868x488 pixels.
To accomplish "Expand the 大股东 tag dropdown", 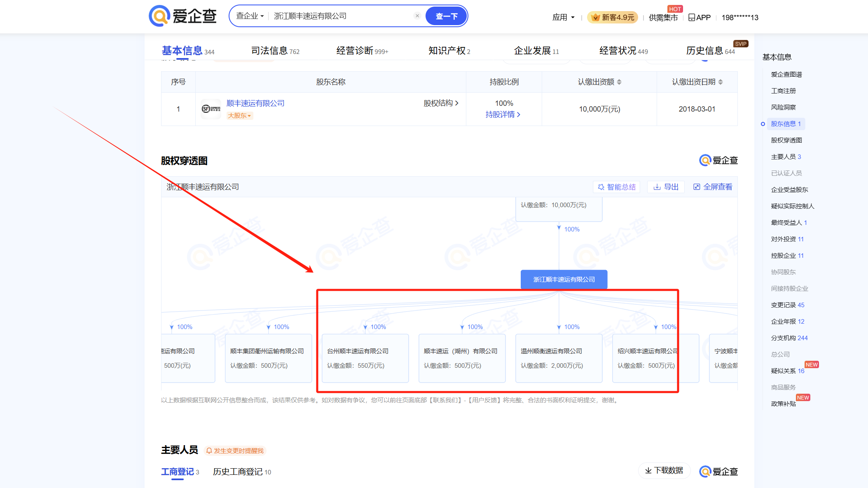I will 239,116.
